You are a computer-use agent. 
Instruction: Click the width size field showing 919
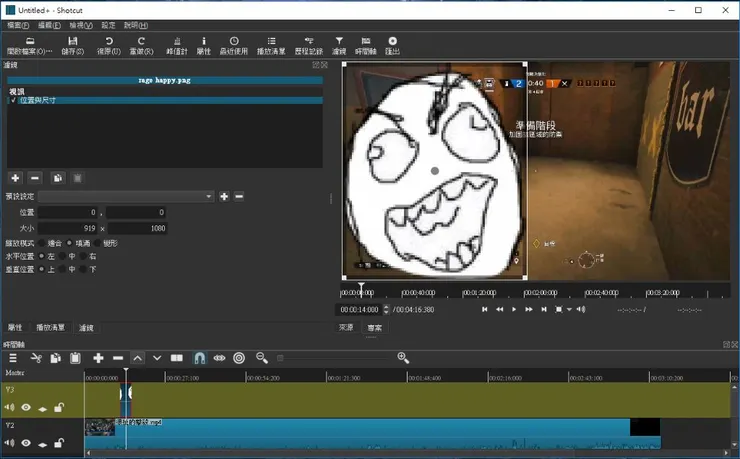pos(69,228)
